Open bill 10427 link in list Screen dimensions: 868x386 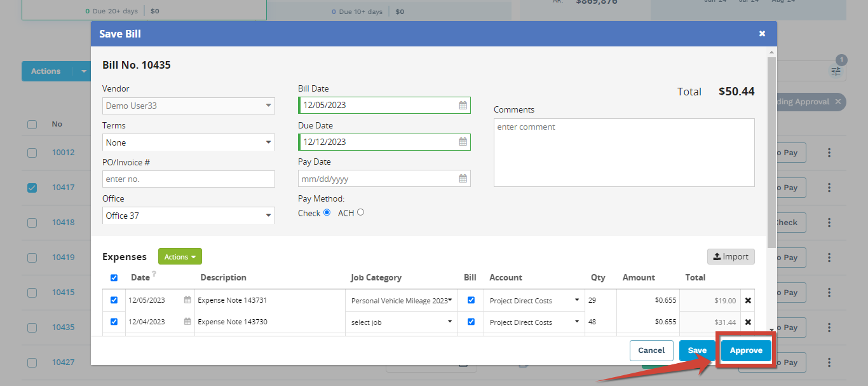[x=63, y=362]
